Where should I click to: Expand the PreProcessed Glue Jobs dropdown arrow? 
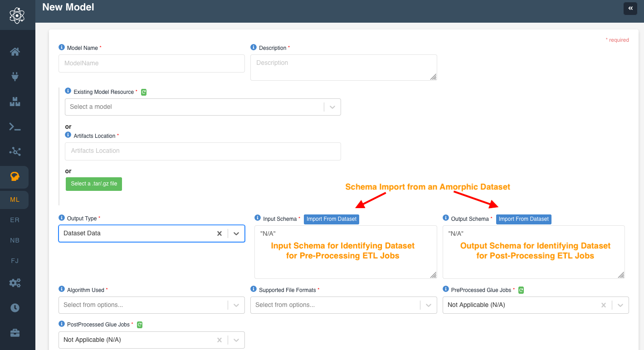pos(620,305)
